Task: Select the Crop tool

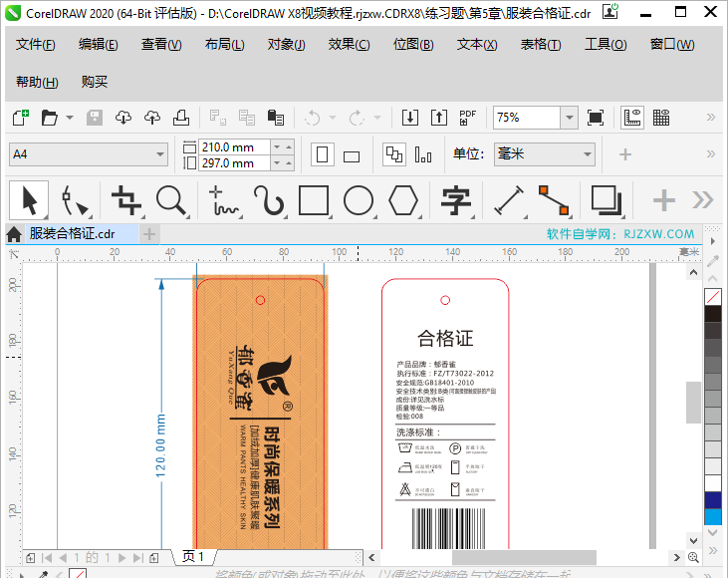Action: coord(126,200)
